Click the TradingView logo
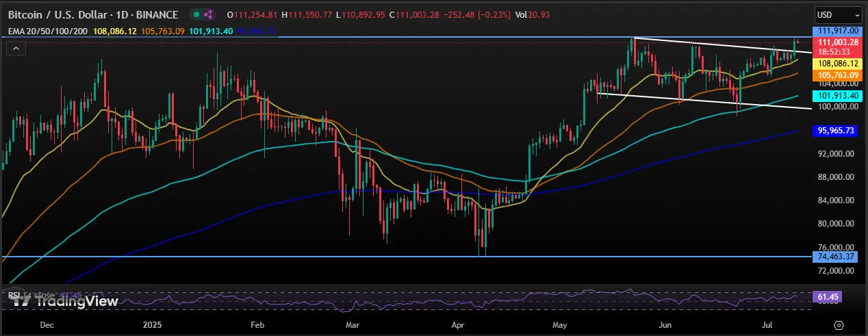The width and height of the screenshot is (868, 336). [x=65, y=300]
